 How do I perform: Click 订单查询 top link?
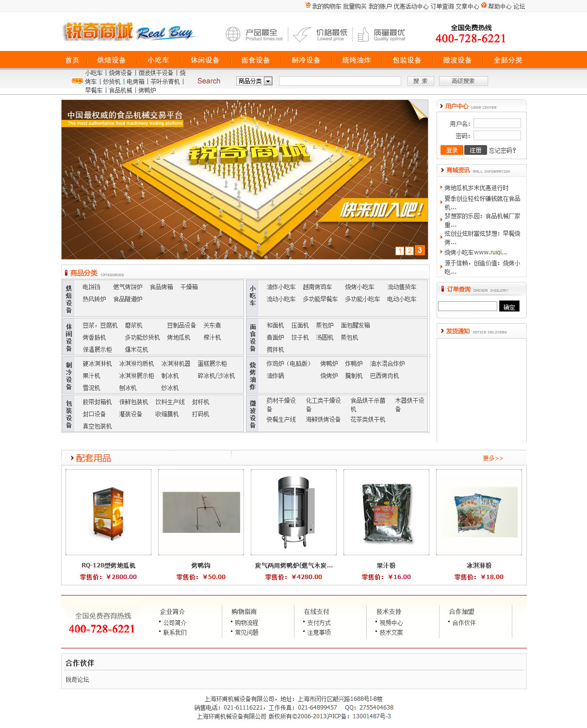pos(442,6)
